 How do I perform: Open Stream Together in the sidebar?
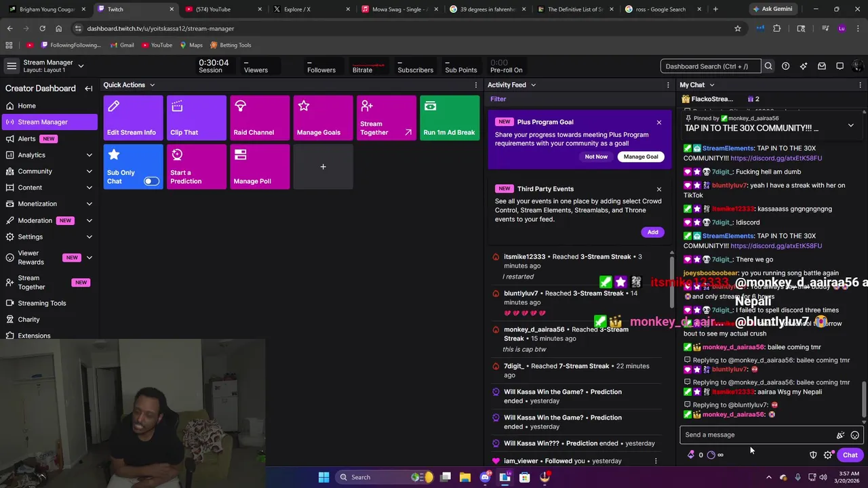coord(49,282)
